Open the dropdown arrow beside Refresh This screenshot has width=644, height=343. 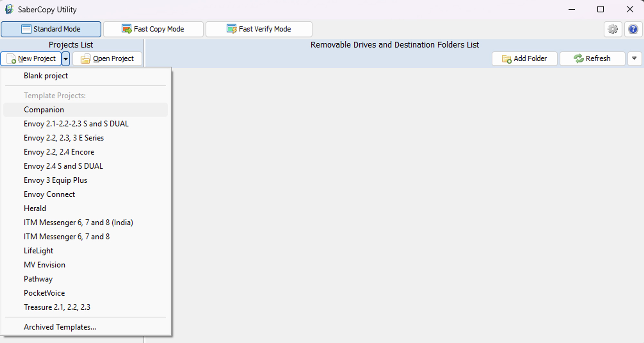[x=634, y=59]
